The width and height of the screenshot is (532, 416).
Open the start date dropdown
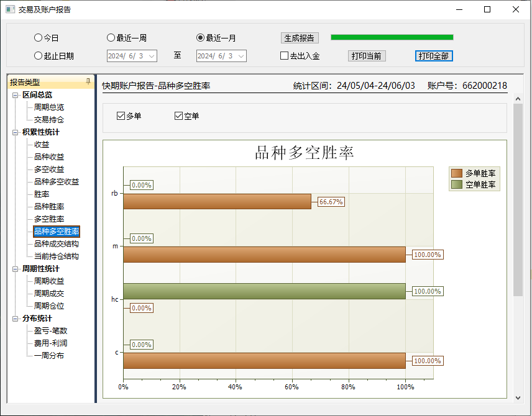coord(151,57)
